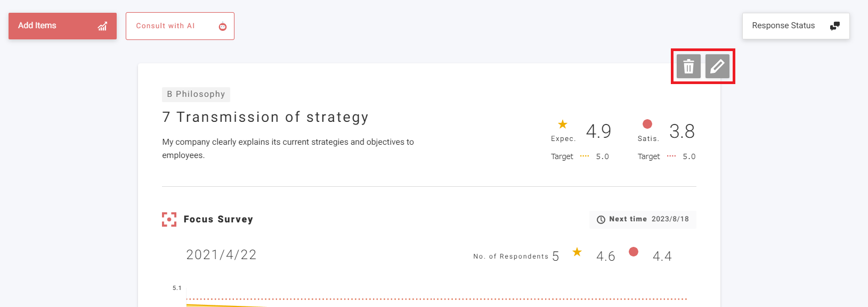Select the B Philosophy category tag
The image size is (868, 307).
point(196,94)
